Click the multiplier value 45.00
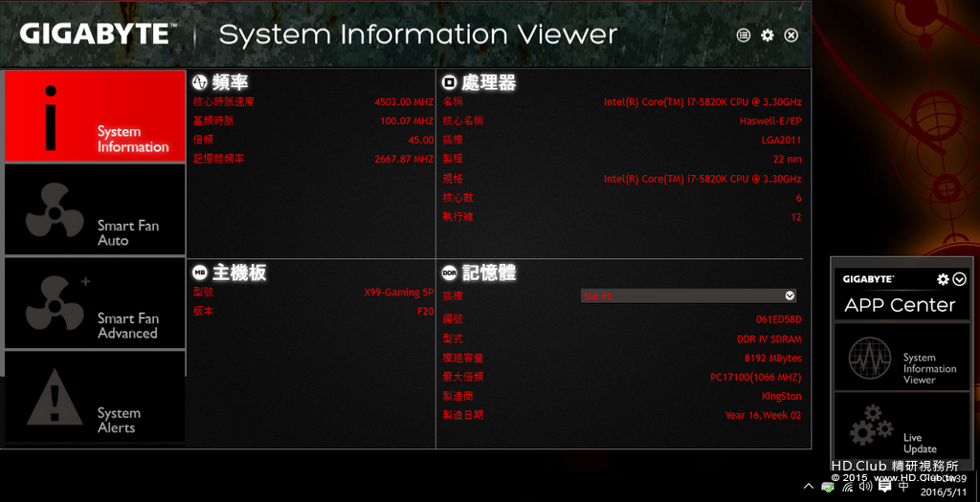Image resolution: width=980 pixels, height=502 pixels. tap(421, 140)
